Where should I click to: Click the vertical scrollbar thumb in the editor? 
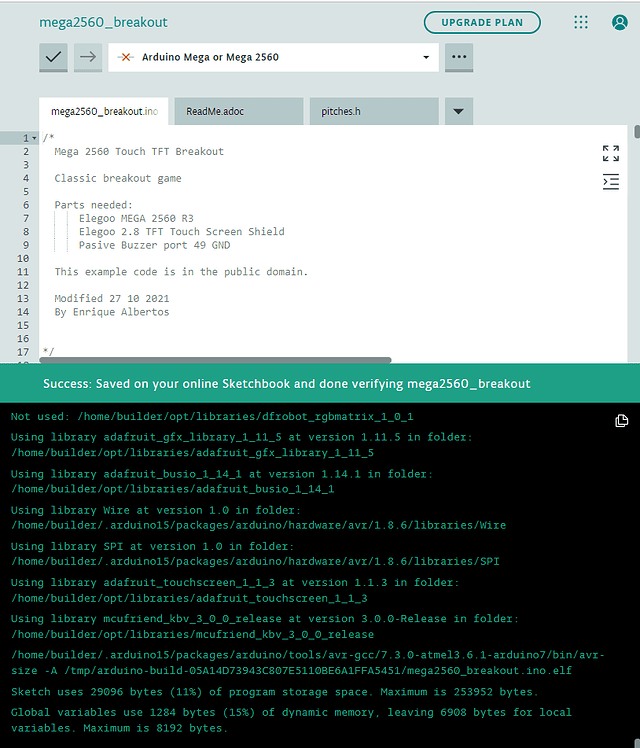(637, 132)
